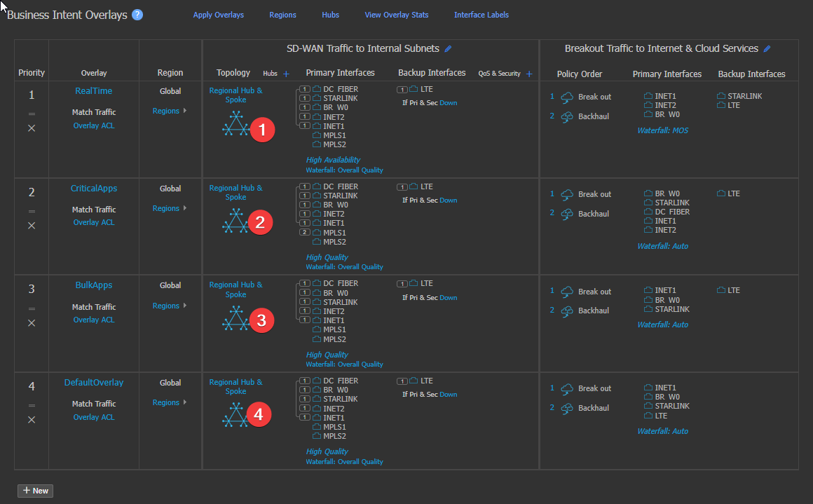Image resolution: width=813 pixels, height=504 pixels.
Task: Click CriticalApps breakout DC FIBER interface
Action: pos(667,212)
